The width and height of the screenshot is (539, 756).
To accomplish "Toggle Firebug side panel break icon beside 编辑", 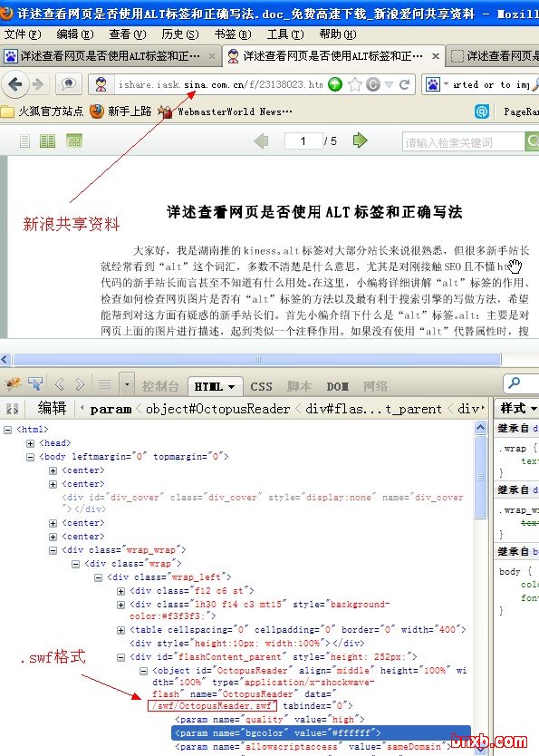I will (x=12, y=409).
